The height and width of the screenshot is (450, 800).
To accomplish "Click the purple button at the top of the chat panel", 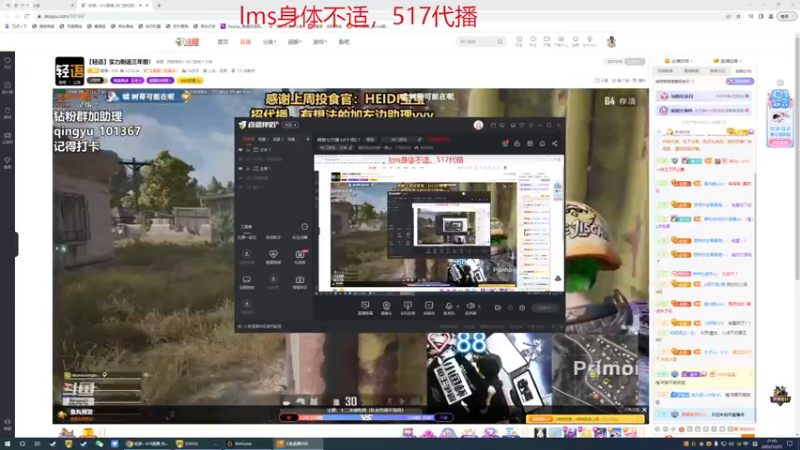I will tap(740, 81).
